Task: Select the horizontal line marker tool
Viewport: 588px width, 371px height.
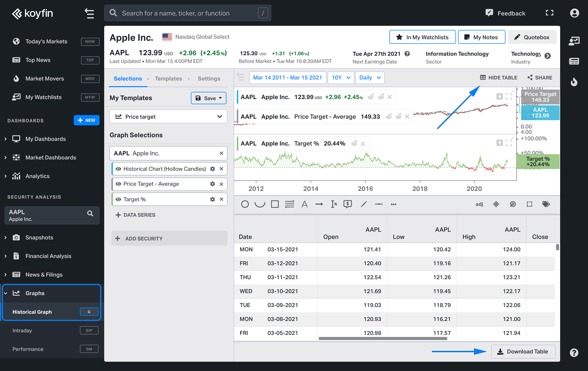Action: pos(379,204)
